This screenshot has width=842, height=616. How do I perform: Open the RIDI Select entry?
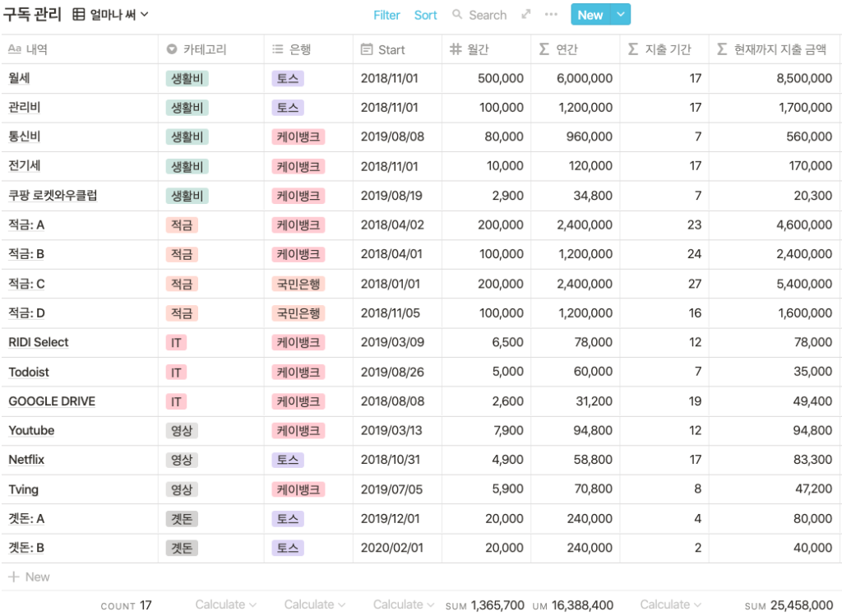coord(39,342)
